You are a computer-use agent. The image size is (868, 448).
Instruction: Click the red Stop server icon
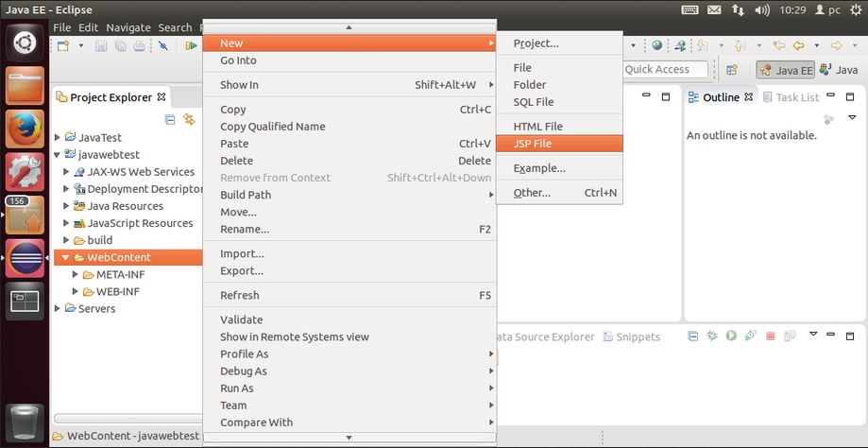click(770, 336)
